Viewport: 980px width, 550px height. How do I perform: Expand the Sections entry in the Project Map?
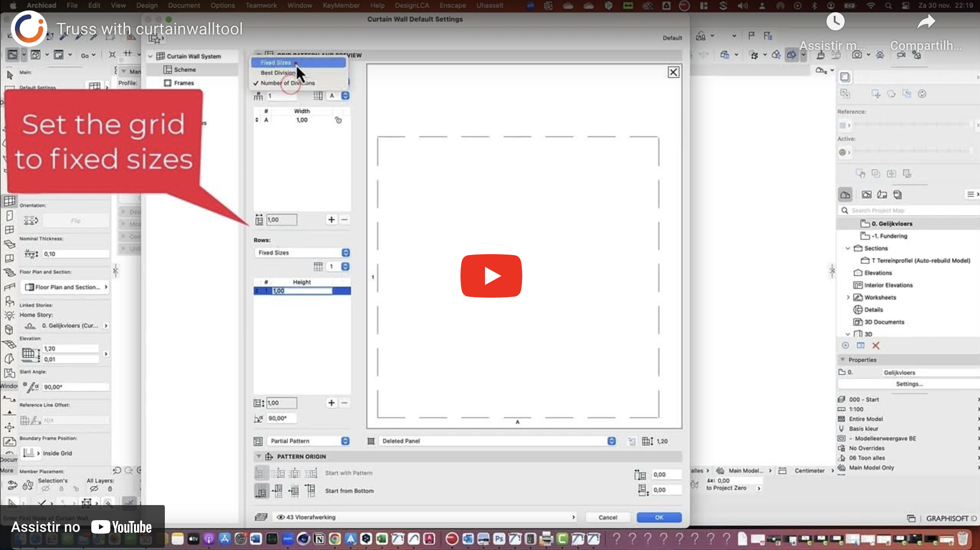coord(848,248)
